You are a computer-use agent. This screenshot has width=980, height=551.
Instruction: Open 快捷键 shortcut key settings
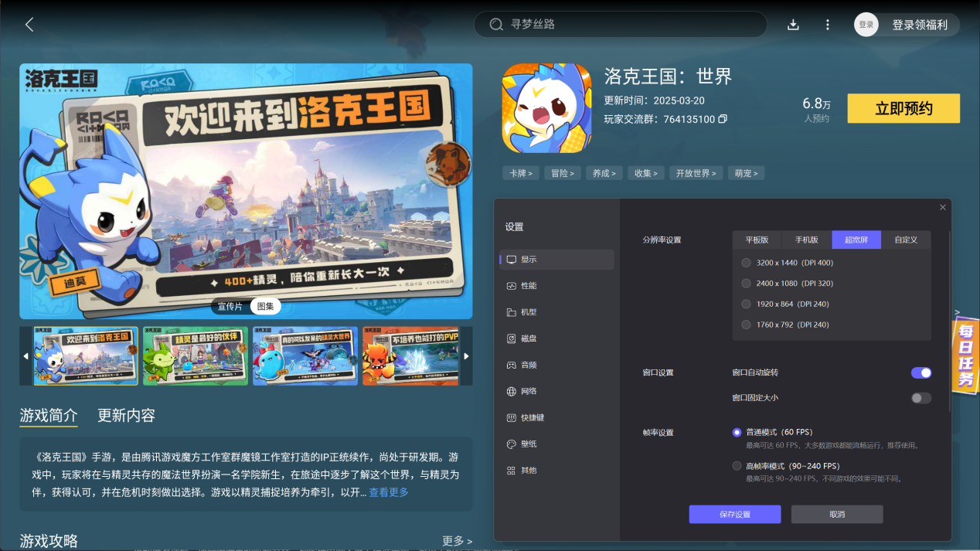(x=532, y=417)
